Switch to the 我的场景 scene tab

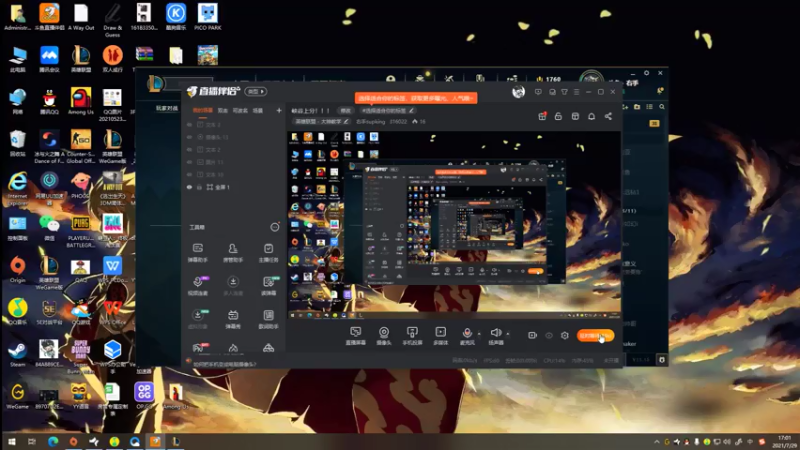click(x=203, y=110)
